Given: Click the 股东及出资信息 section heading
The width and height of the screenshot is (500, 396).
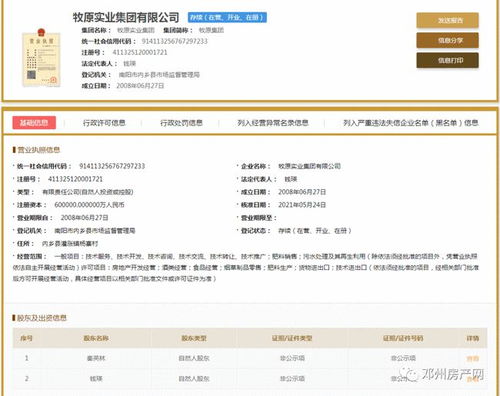Looking at the screenshot, I should [x=42, y=318].
